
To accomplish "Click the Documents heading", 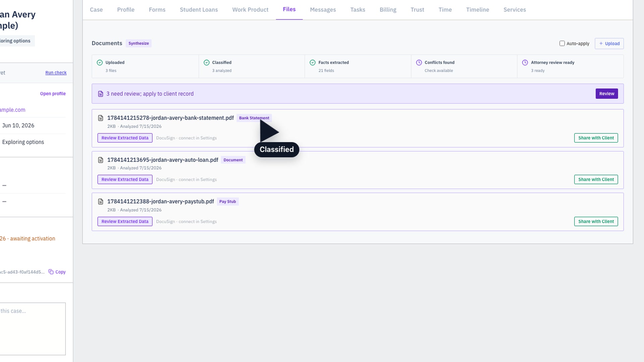I will pyautogui.click(x=107, y=43).
